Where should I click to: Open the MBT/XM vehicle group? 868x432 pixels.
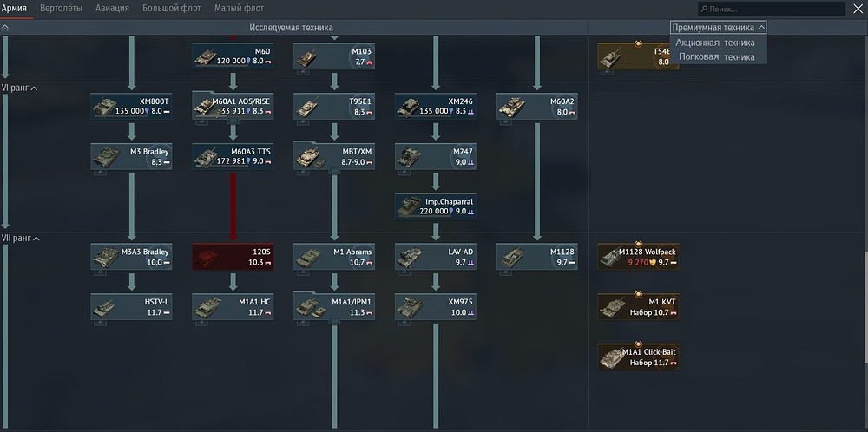[334, 155]
